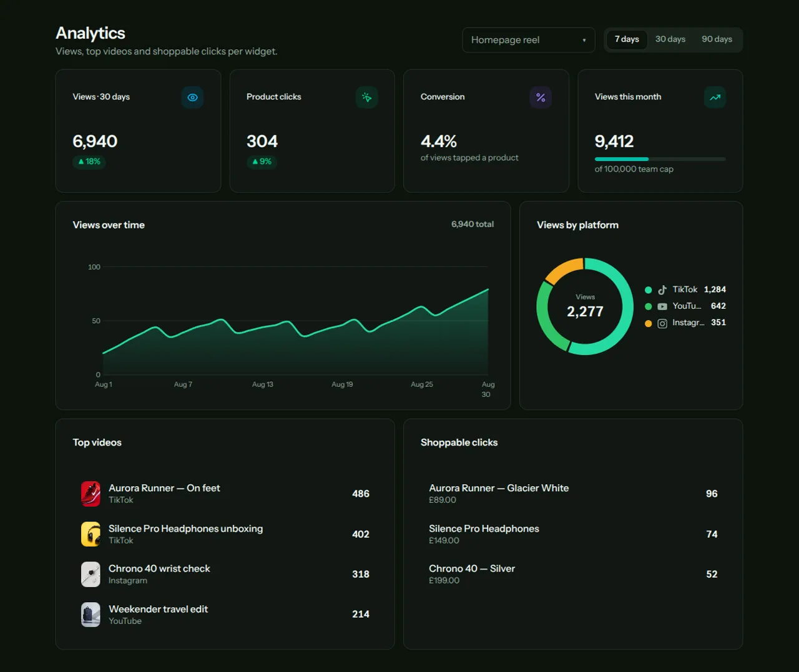Viewport: 799px width, 672px height.
Task: Open the Homepage reel widget dropdown
Action: click(x=529, y=40)
